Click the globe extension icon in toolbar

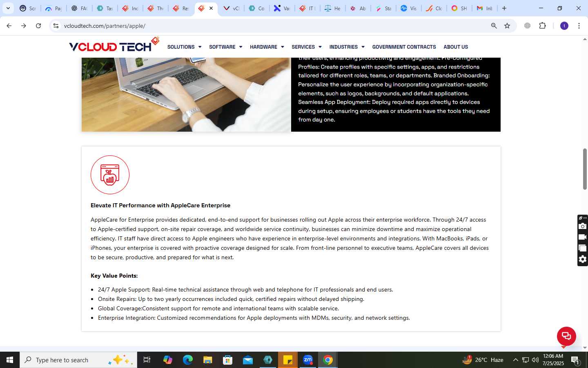528,26
